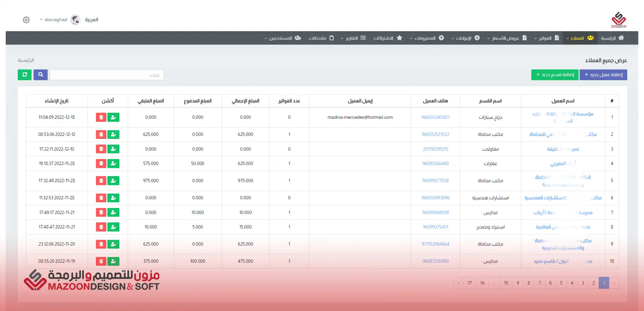Click red delete icon in row 1

pos(101,117)
